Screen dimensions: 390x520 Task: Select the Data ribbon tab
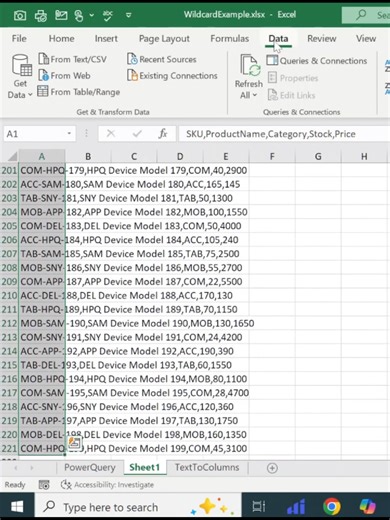click(278, 39)
